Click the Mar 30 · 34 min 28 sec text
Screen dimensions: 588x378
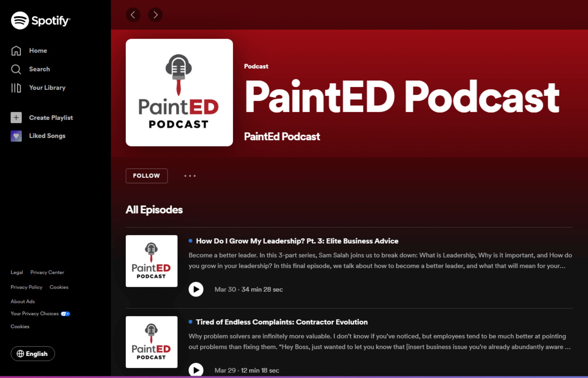pyautogui.click(x=249, y=290)
